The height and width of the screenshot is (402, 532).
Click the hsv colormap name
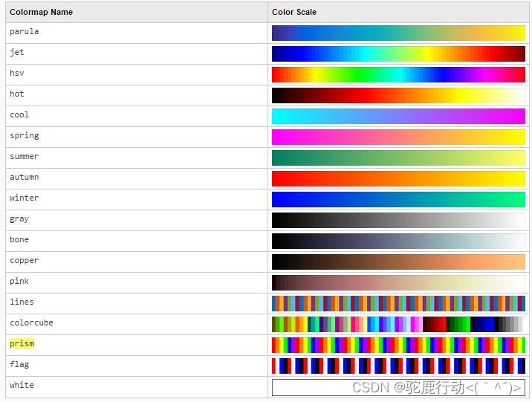click(x=16, y=74)
